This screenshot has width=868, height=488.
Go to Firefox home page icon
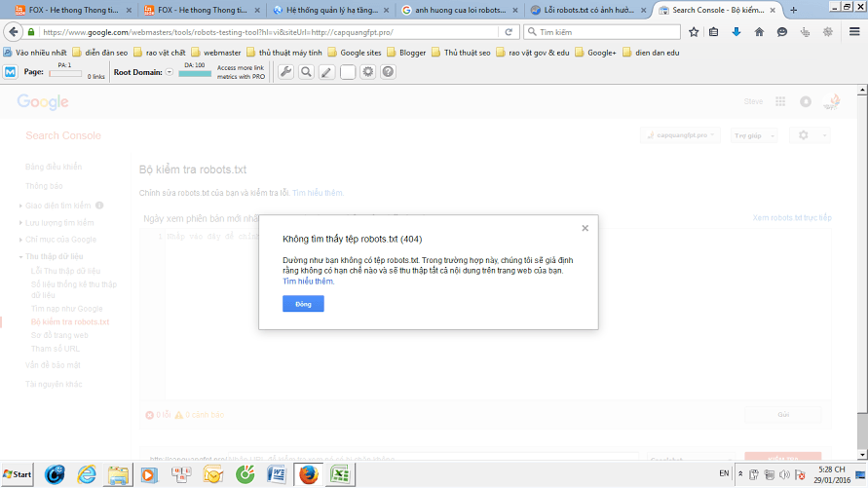coord(759,32)
